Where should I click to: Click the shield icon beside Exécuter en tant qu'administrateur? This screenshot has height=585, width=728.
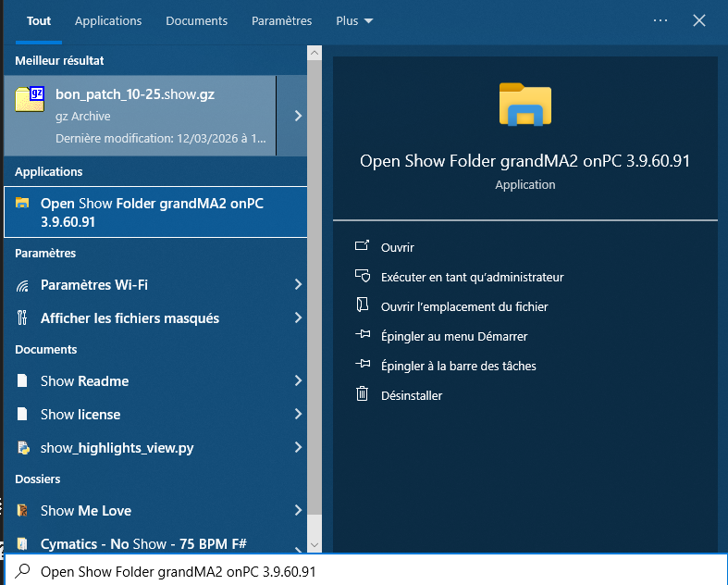click(x=363, y=276)
